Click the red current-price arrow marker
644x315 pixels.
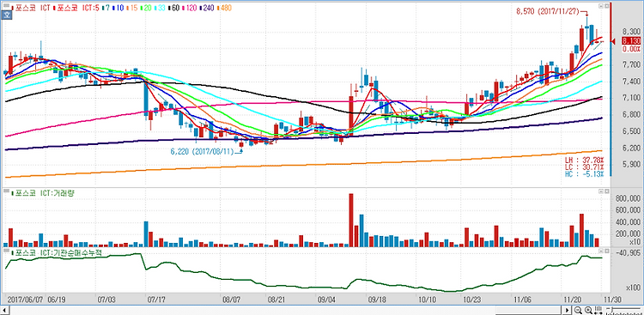[x=613, y=41]
